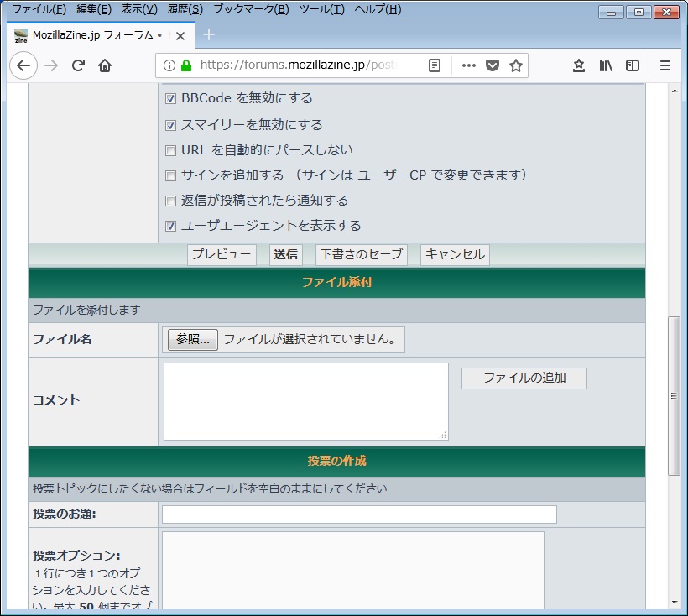Uncheck the BBCode を無効にする checkbox

point(170,99)
